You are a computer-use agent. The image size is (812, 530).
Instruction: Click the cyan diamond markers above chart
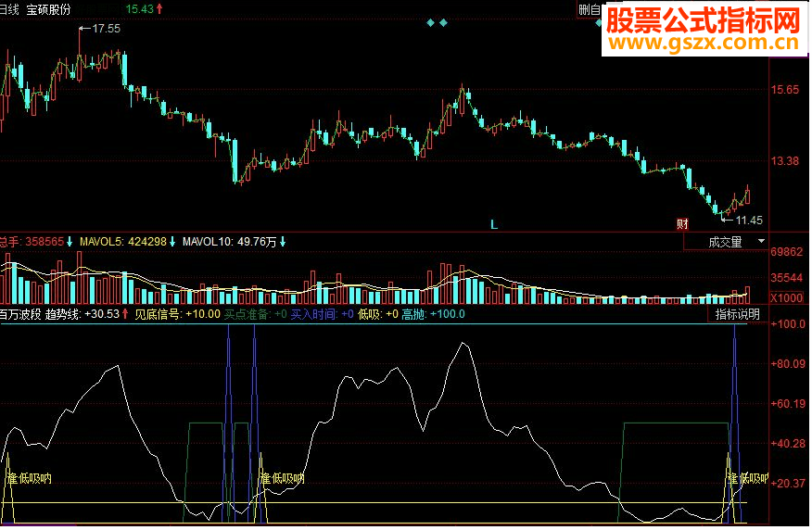(437, 22)
